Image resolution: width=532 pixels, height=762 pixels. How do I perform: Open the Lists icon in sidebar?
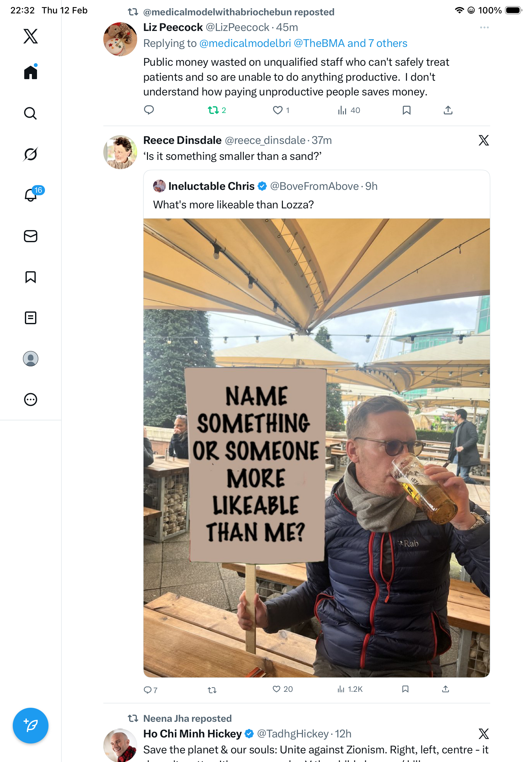pos(31,317)
